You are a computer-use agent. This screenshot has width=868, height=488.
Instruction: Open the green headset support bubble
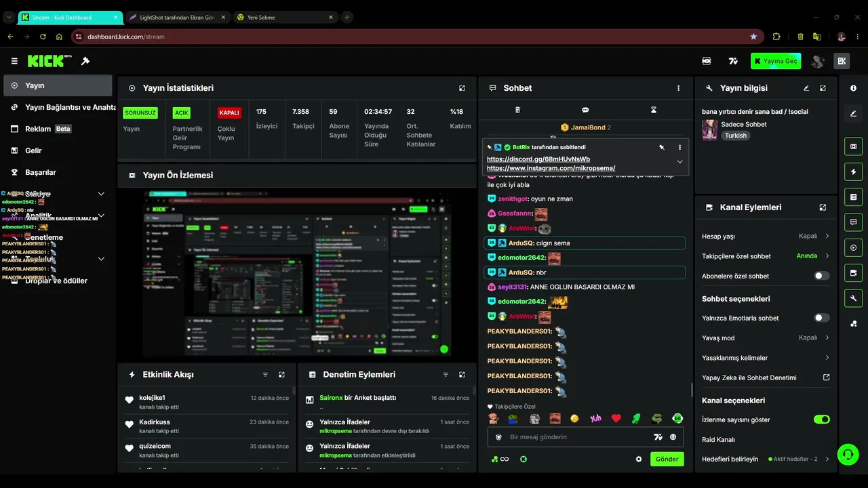[x=848, y=454]
